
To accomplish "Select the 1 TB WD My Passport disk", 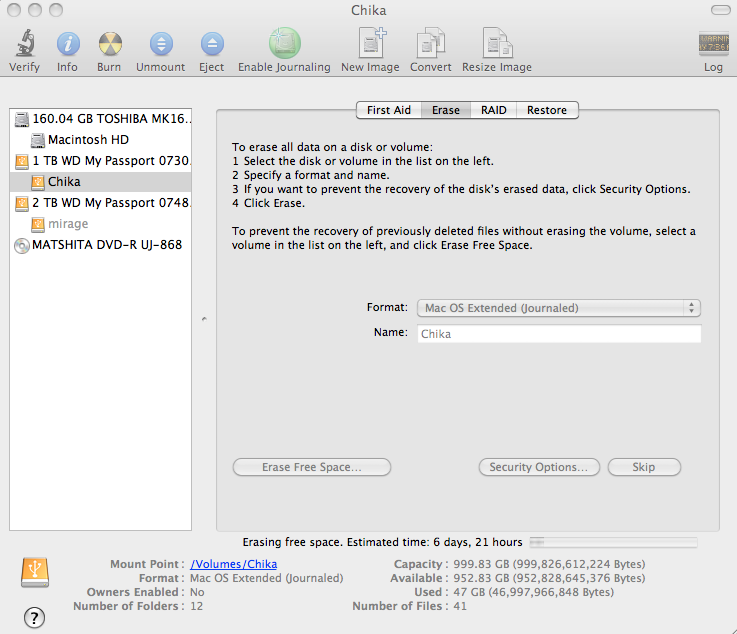I will tap(101, 161).
